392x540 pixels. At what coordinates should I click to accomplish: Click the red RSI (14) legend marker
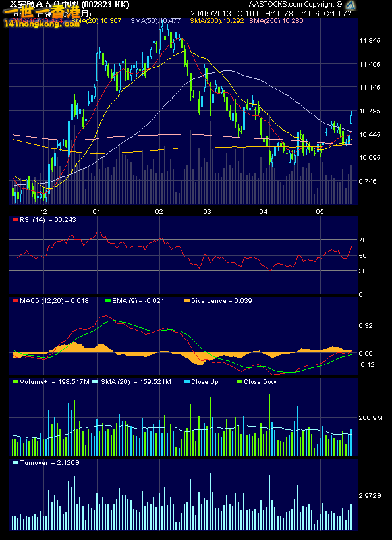(x=15, y=220)
